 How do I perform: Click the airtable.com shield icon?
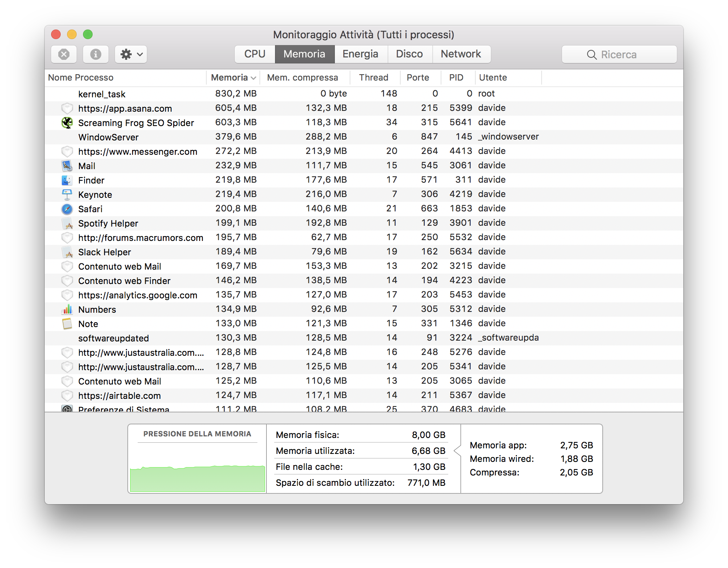[67, 395]
